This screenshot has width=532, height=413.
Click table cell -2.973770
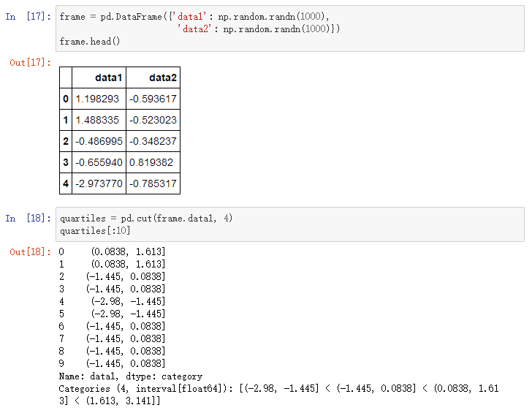tap(99, 183)
